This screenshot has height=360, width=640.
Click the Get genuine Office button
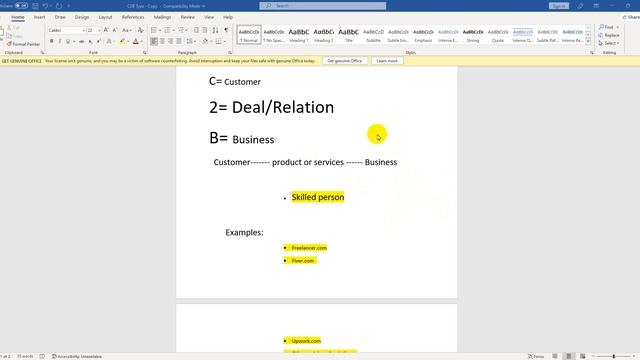click(x=344, y=61)
